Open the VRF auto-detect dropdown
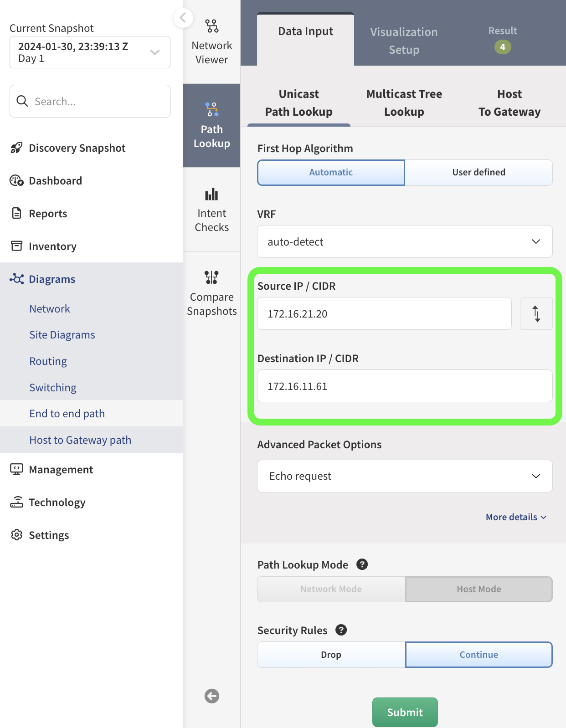 coord(405,241)
